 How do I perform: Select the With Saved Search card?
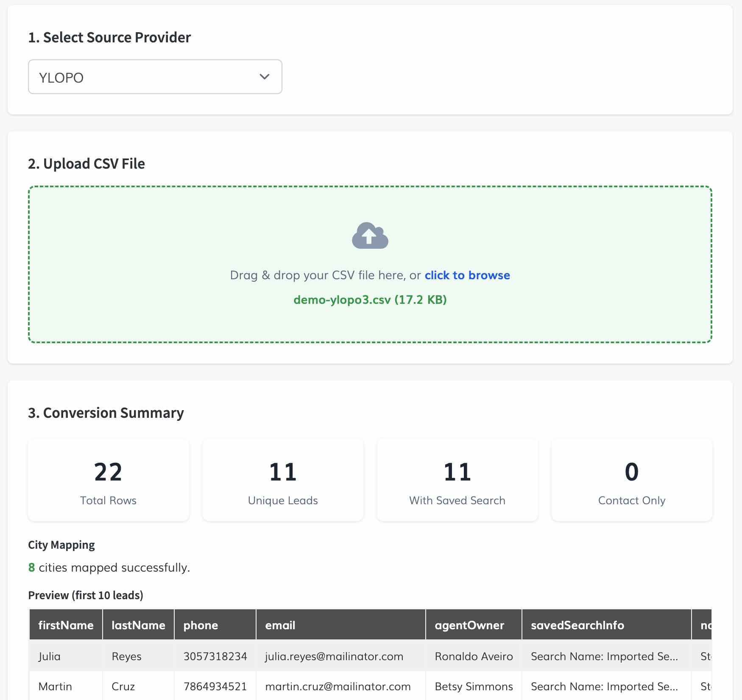[x=457, y=480]
